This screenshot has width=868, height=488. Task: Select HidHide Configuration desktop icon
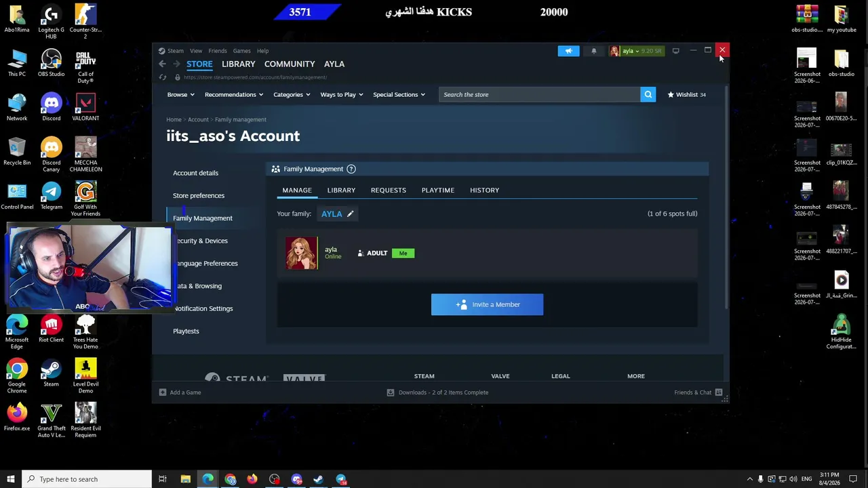[841, 332]
